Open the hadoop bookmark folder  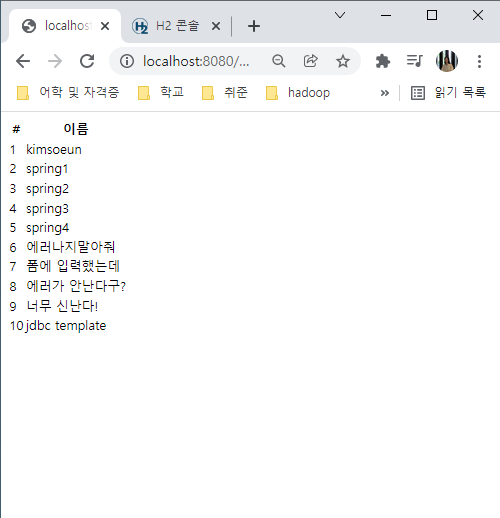(298, 92)
